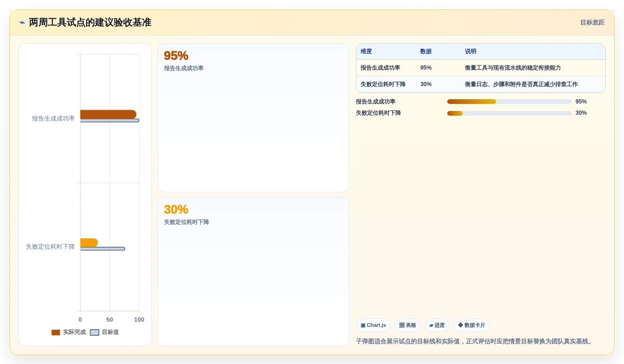This screenshot has width=624, height=364.
Task: Click the 失败定位耗时下降 table row name
Action: point(383,84)
